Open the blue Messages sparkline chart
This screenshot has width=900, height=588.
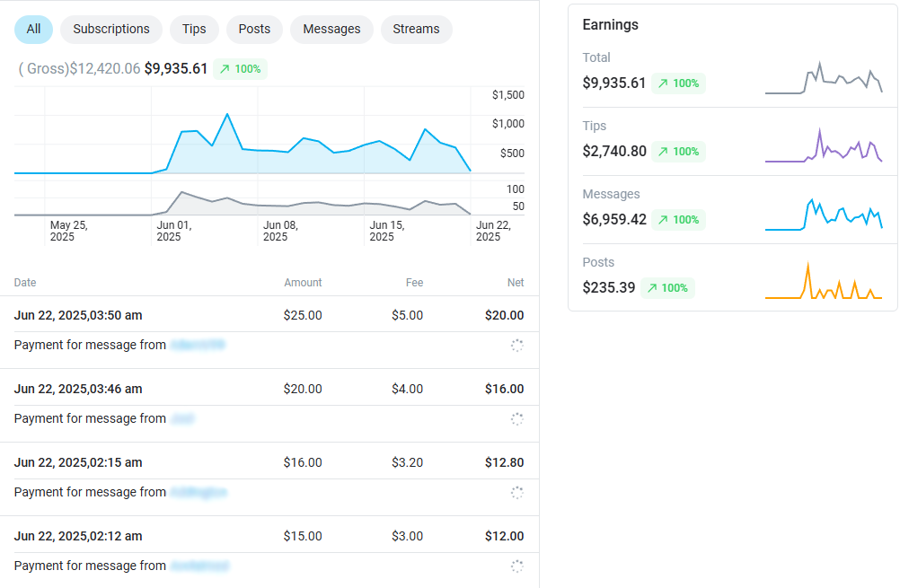[x=823, y=215]
